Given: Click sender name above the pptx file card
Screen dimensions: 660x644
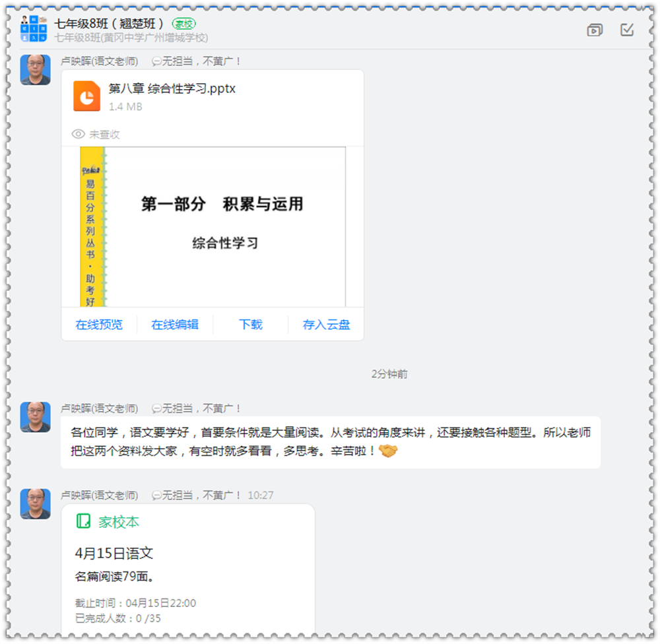Looking at the screenshot, I should [x=100, y=61].
